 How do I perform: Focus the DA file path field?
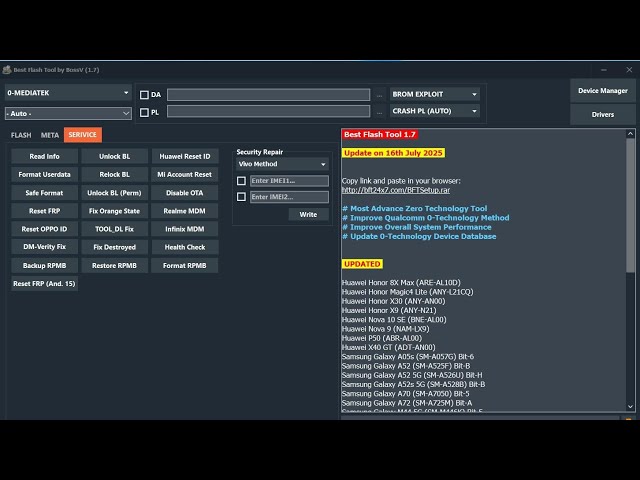[269, 95]
